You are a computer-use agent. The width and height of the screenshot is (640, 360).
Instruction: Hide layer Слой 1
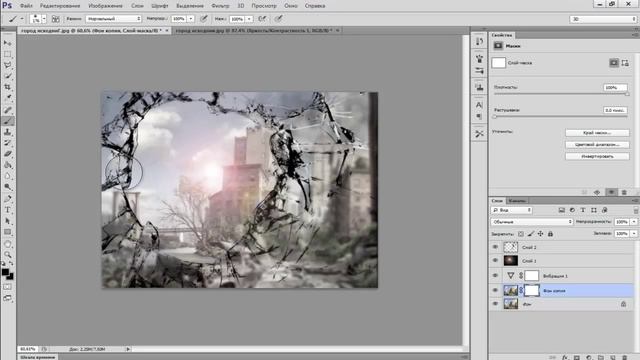(x=495, y=260)
